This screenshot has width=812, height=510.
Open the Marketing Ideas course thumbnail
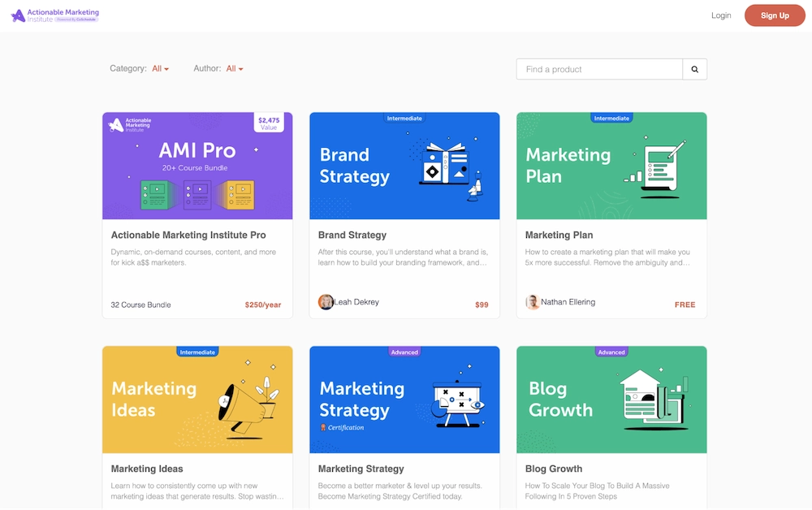click(x=197, y=399)
